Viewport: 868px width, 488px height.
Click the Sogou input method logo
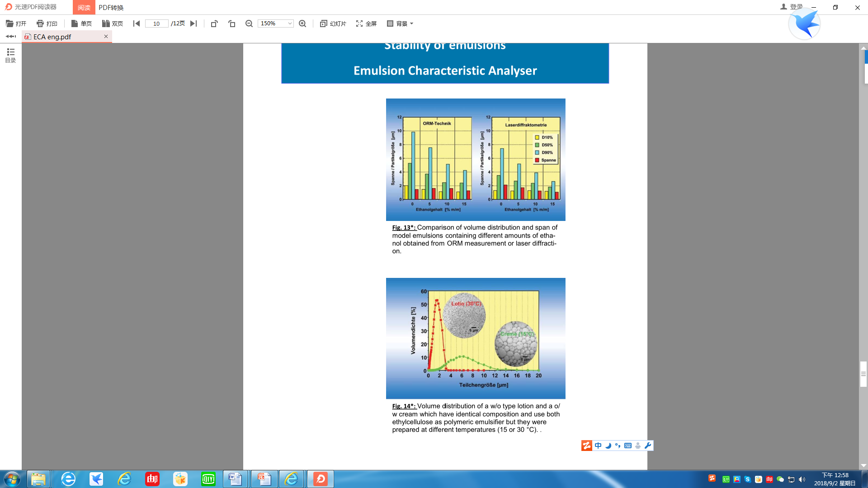(587, 446)
